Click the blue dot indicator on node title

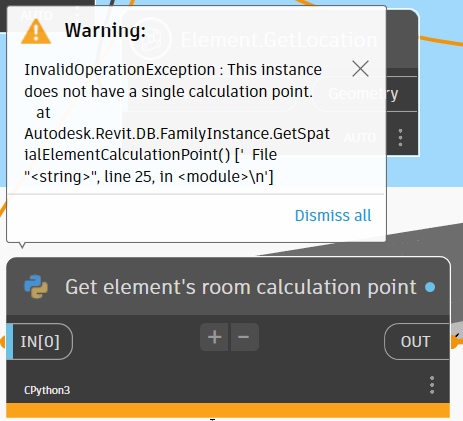pyautogui.click(x=430, y=287)
